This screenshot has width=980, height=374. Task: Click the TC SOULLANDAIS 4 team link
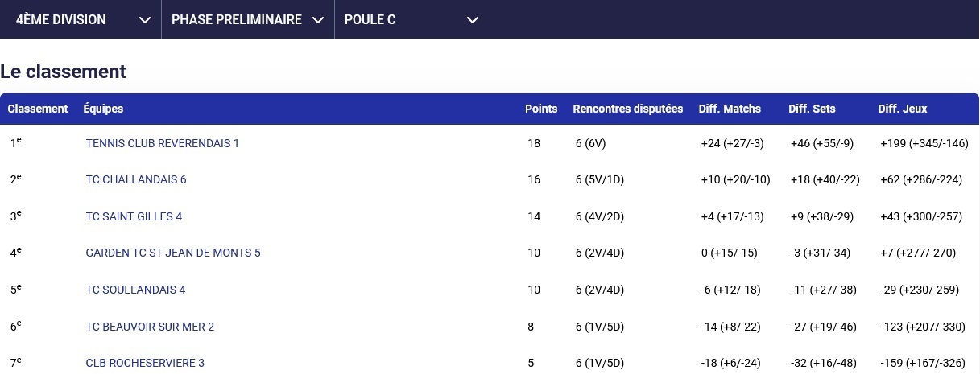(135, 290)
